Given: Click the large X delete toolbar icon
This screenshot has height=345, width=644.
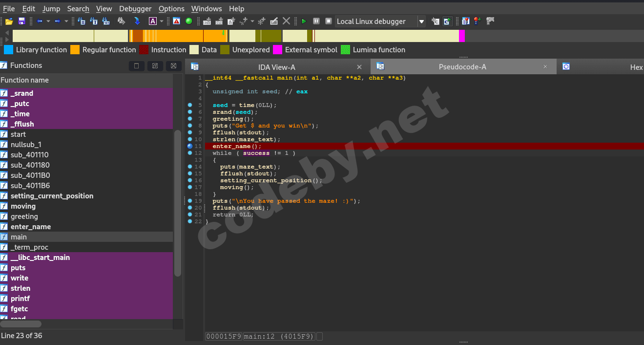Looking at the screenshot, I should (x=287, y=21).
